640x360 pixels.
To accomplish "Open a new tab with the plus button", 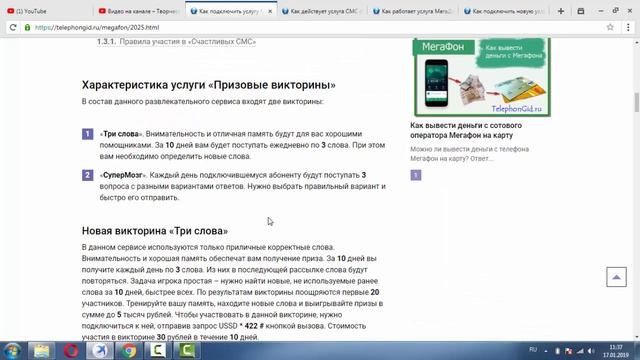I will [x=561, y=11].
